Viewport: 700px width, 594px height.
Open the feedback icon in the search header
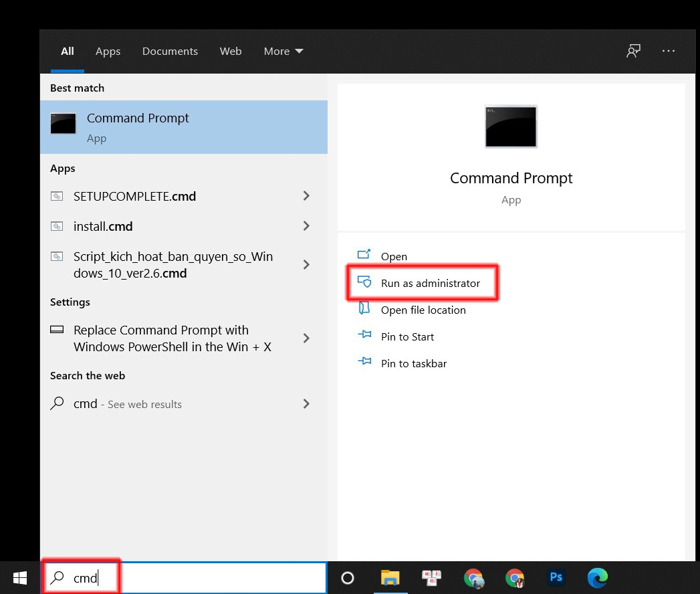click(x=633, y=51)
